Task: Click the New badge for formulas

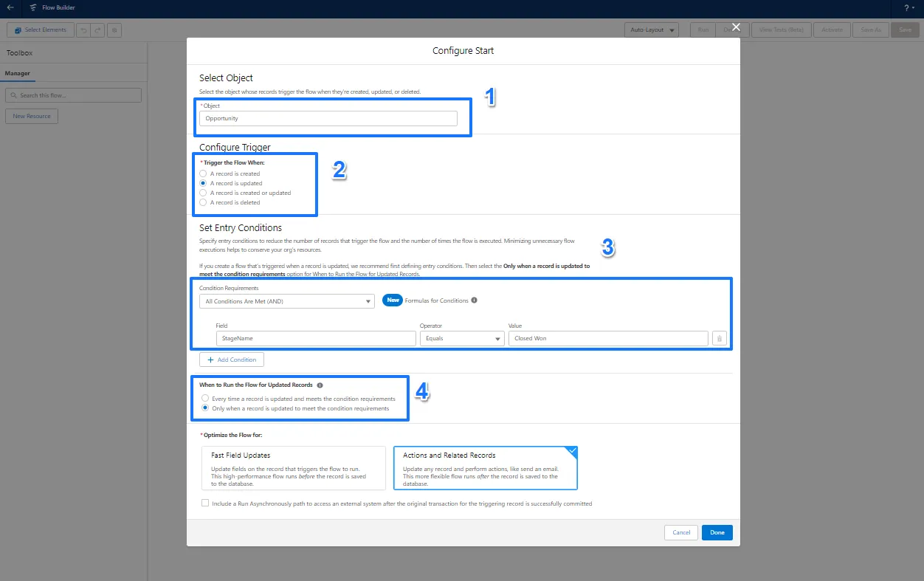Action: click(x=392, y=300)
